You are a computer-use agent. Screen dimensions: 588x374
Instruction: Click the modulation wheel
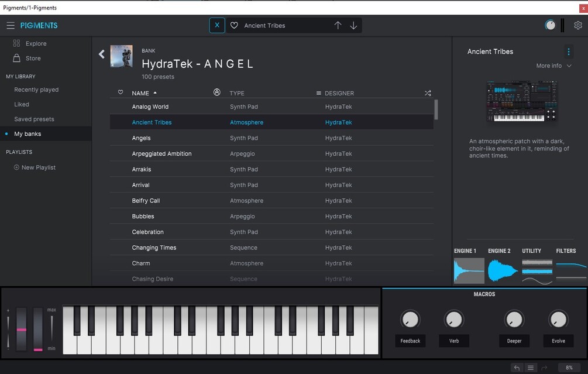[38, 329]
